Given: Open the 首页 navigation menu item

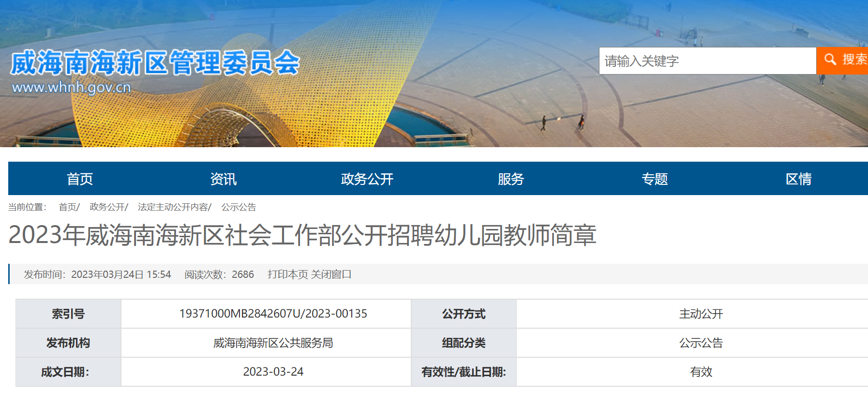Looking at the screenshot, I should (x=80, y=179).
